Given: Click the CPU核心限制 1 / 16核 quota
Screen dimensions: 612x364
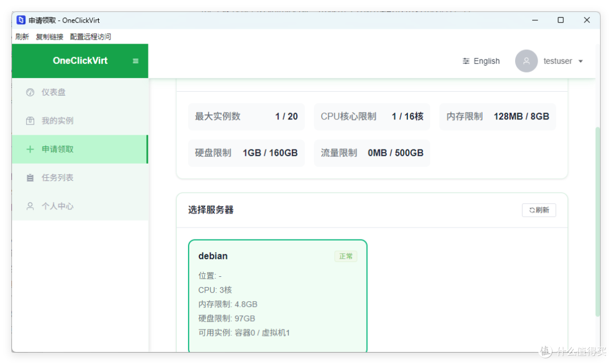Looking at the screenshot, I should pyautogui.click(x=372, y=117).
